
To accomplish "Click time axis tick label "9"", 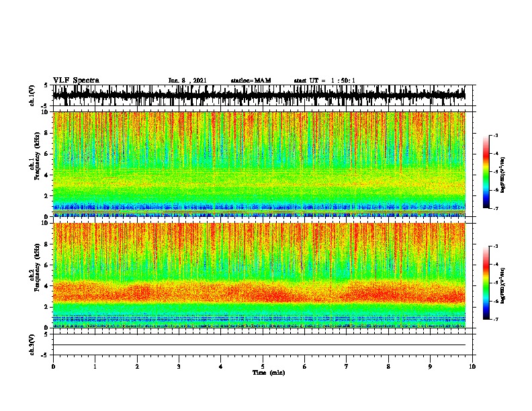I will pos(430,367).
